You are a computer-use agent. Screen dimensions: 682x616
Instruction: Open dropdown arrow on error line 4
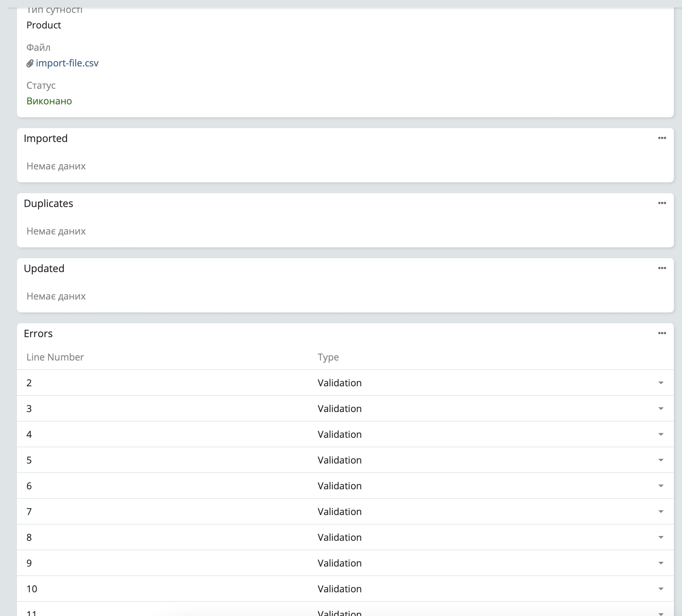pyautogui.click(x=661, y=434)
